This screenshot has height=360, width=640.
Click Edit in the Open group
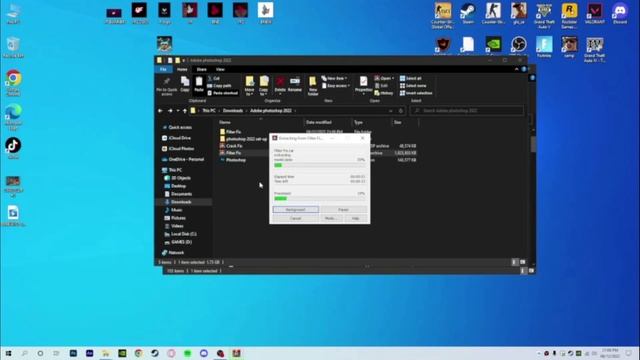click(x=381, y=86)
